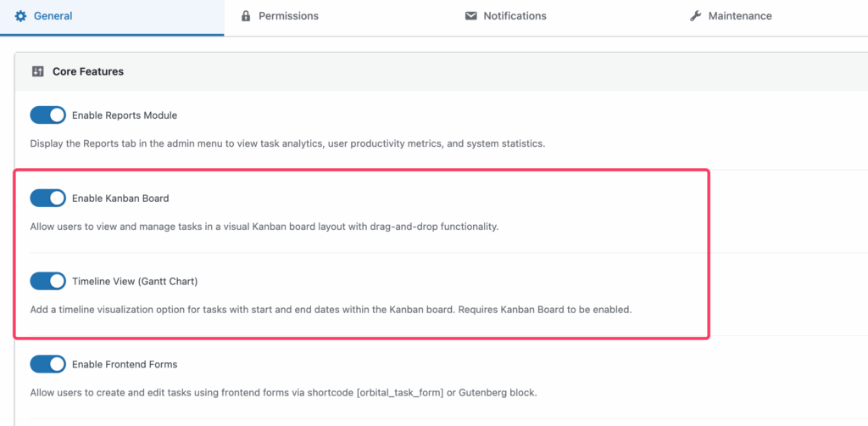Click the padlock icon beside Permissions
The width and height of the screenshot is (868, 426).
[246, 16]
